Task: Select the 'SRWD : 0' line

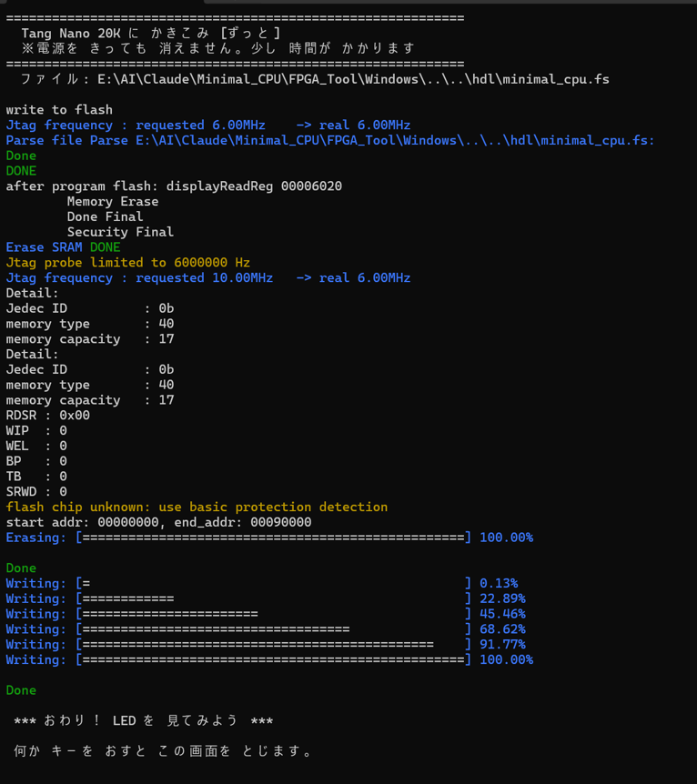Action: point(36,492)
